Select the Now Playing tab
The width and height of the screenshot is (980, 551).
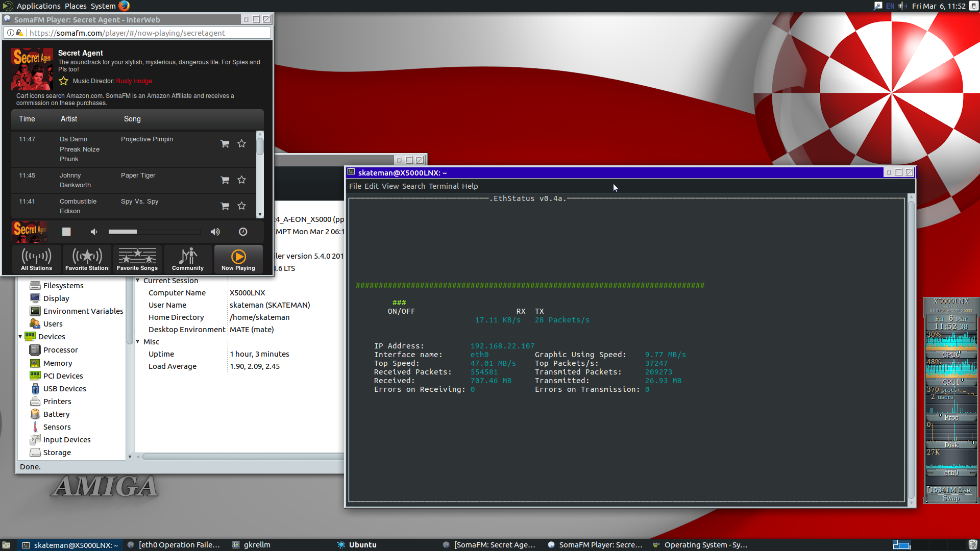238,259
